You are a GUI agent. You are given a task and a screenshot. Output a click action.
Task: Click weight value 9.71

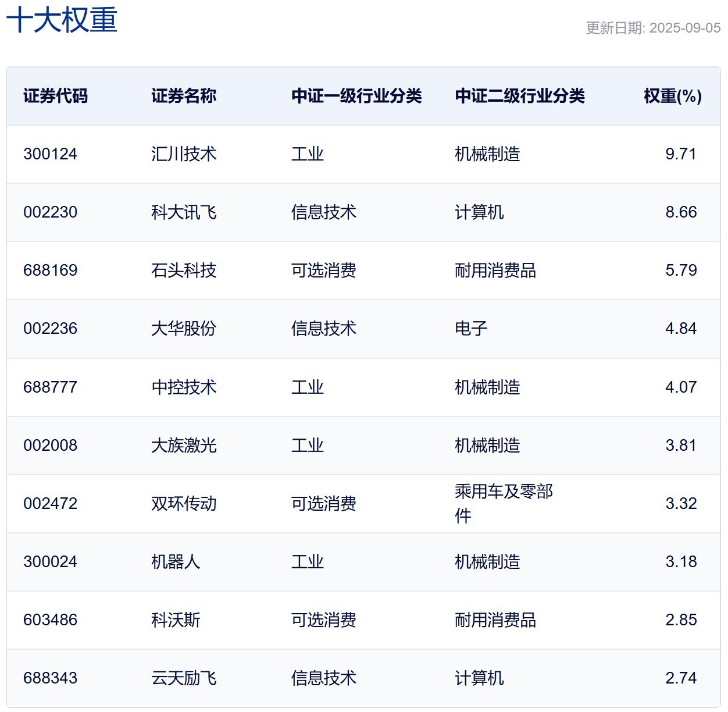click(x=681, y=154)
